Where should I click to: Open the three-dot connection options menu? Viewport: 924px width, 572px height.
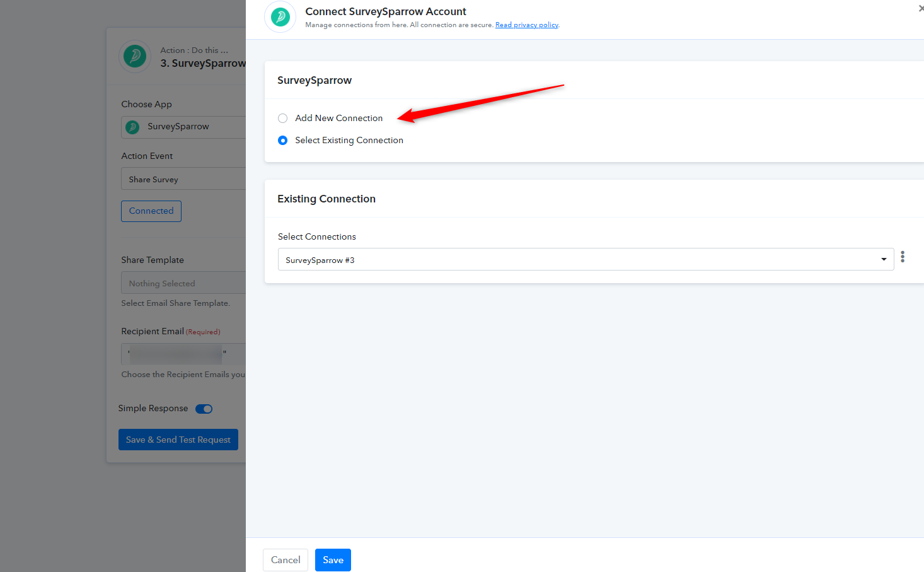[903, 257]
